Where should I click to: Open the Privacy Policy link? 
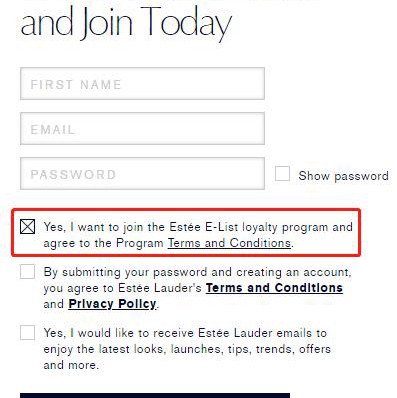pyautogui.click(x=112, y=304)
